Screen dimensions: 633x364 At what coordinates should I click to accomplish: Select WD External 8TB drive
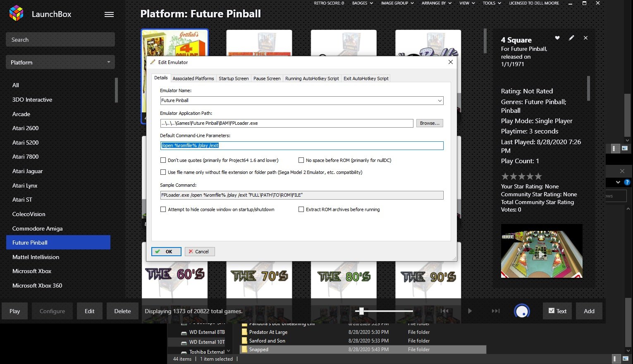[x=203, y=332]
